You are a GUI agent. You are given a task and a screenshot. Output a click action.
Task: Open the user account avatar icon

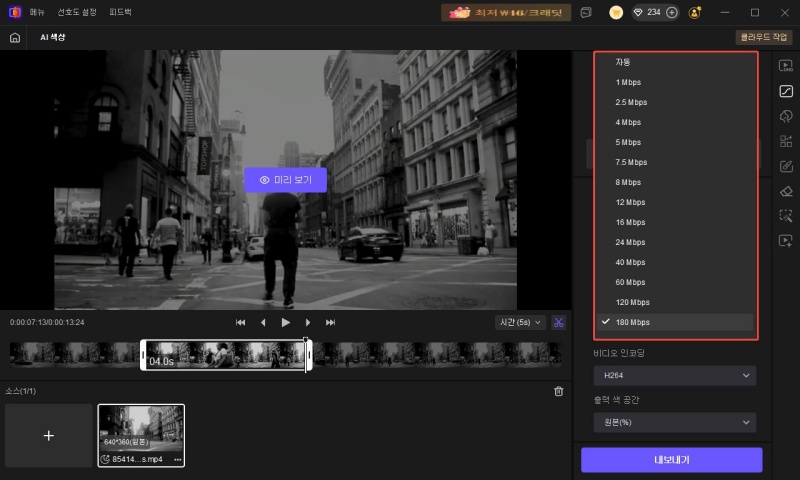694,12
